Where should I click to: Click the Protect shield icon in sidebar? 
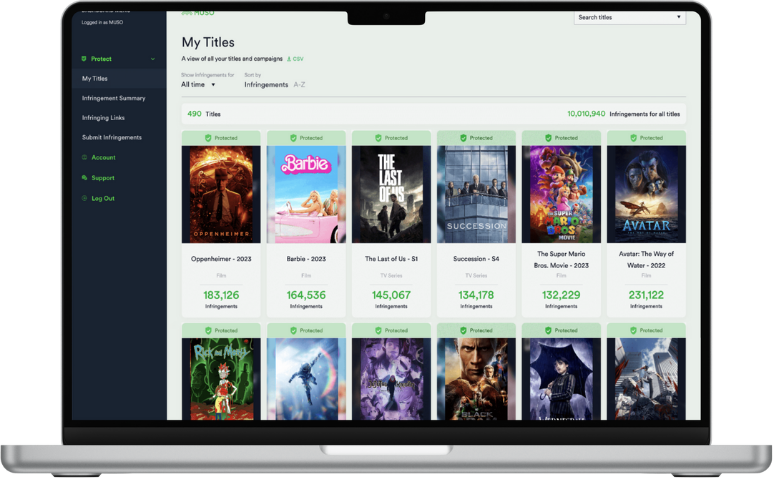(x=84, y=59)
